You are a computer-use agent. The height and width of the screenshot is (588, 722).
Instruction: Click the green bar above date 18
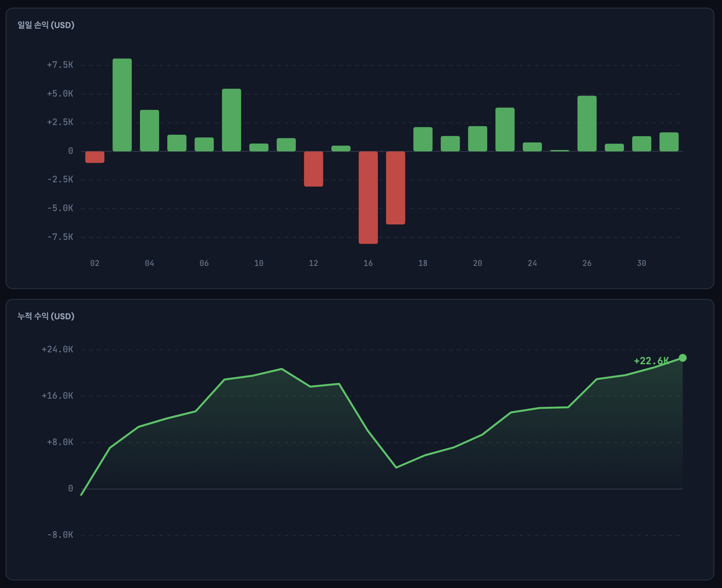pyautogui.click(x=423, y=139)
